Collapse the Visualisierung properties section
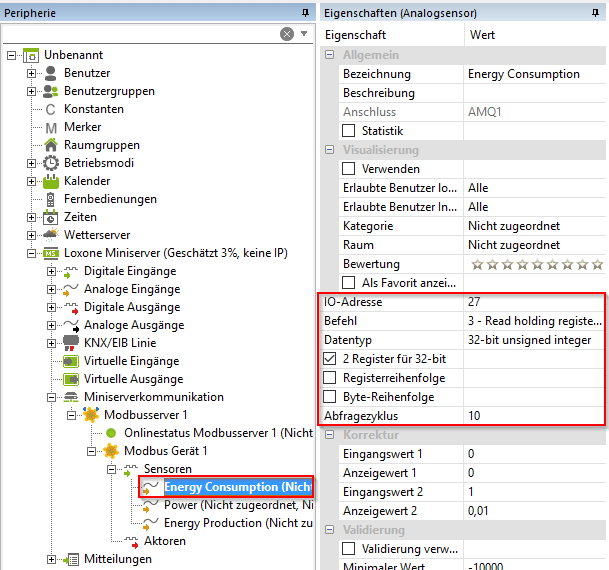609x570 pixels. 329,150
